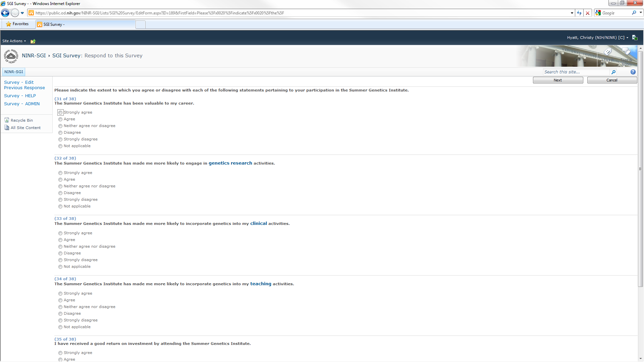644x362 pixels.
Task: Open the Recycle Bin
Action: [x=21, y=120]
